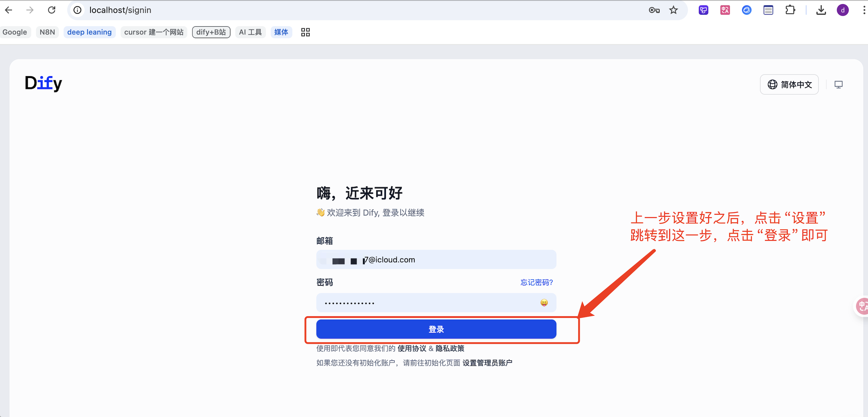This screenshot has width=868, height=417.
Task: Open the cursor 建一个网站 bookmark
Action: point(154,32)
